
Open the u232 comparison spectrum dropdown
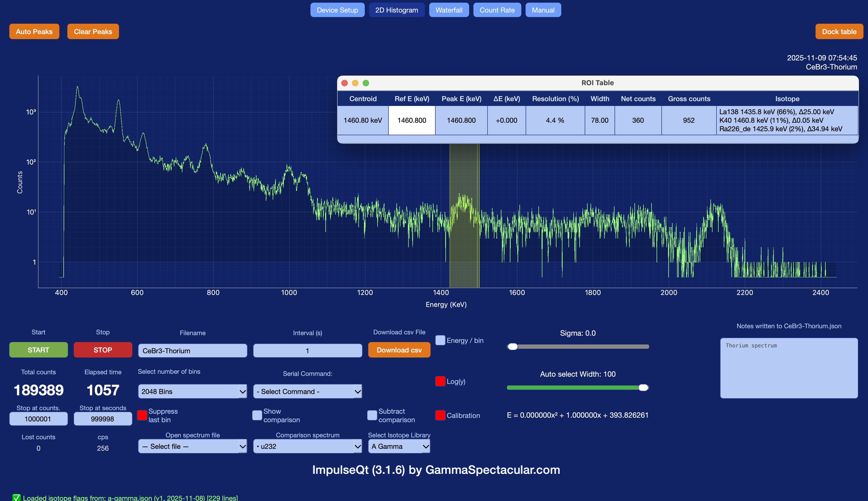click(x=307, y=446)
